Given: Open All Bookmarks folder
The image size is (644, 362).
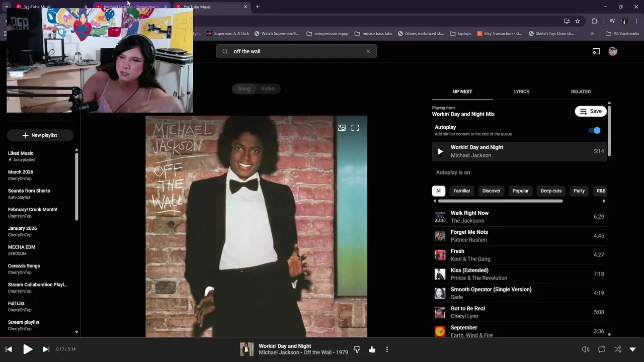Looking at the screenshot, I should tap(622, 34).
